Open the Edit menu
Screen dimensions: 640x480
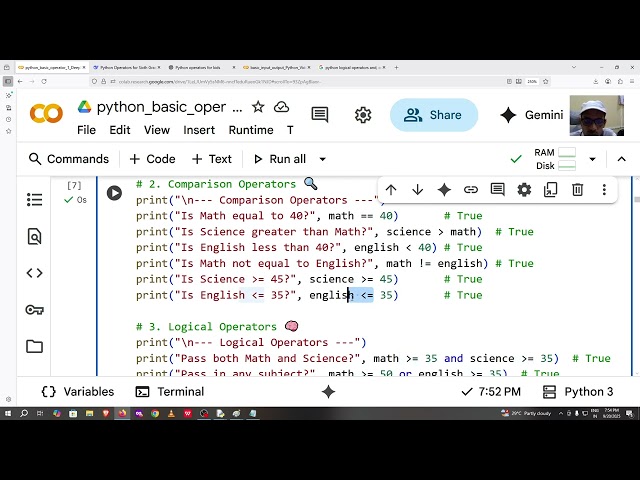120,130
